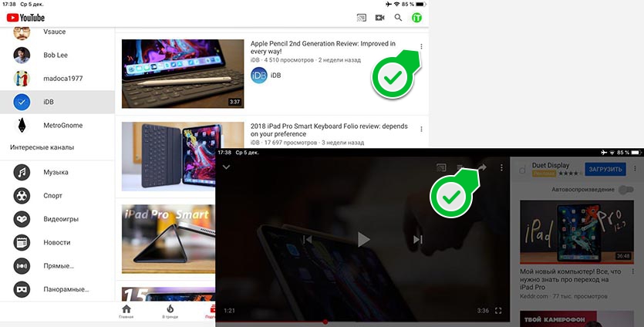Open the 'iPad Pro Smart' video thumbnail
This screenshot has height=327, width=644.
[x=168, y=239]
